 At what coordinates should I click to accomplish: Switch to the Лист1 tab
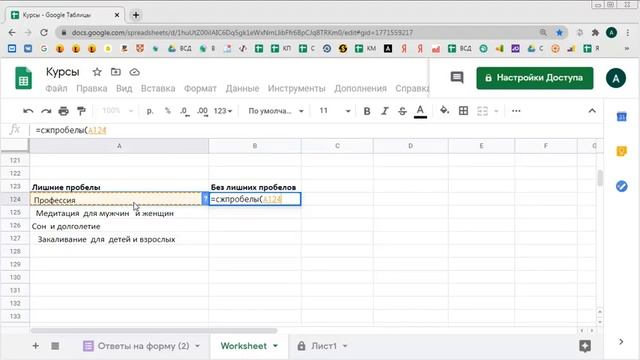pos(323,346)
